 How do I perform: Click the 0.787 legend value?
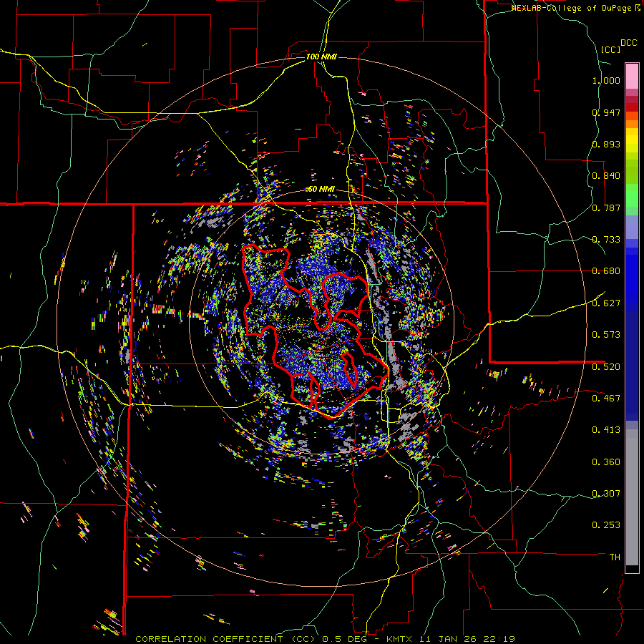coord(606,208)
